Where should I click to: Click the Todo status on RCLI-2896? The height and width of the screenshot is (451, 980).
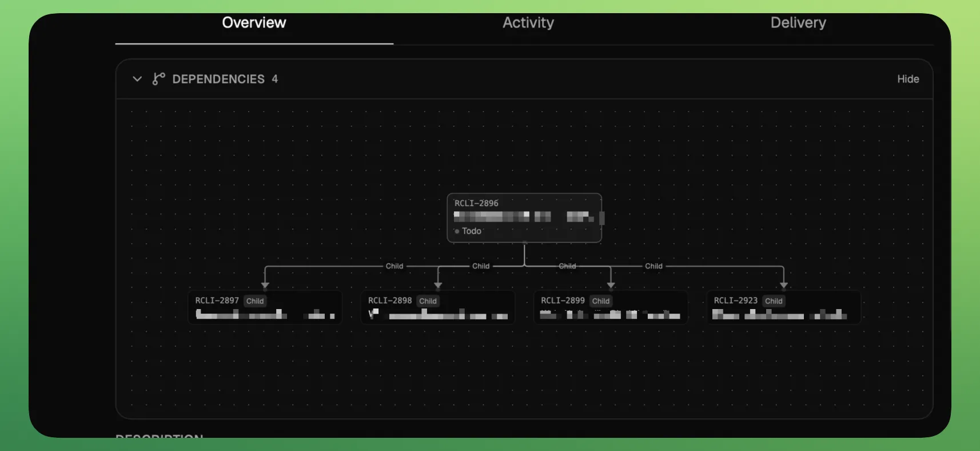click(x=468, y=231)
